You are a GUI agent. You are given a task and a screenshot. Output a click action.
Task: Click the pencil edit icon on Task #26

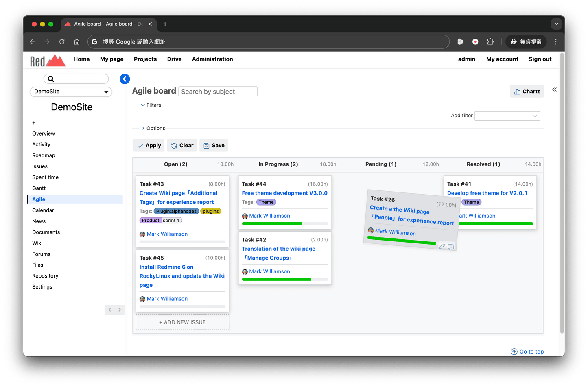coord(442,246)
